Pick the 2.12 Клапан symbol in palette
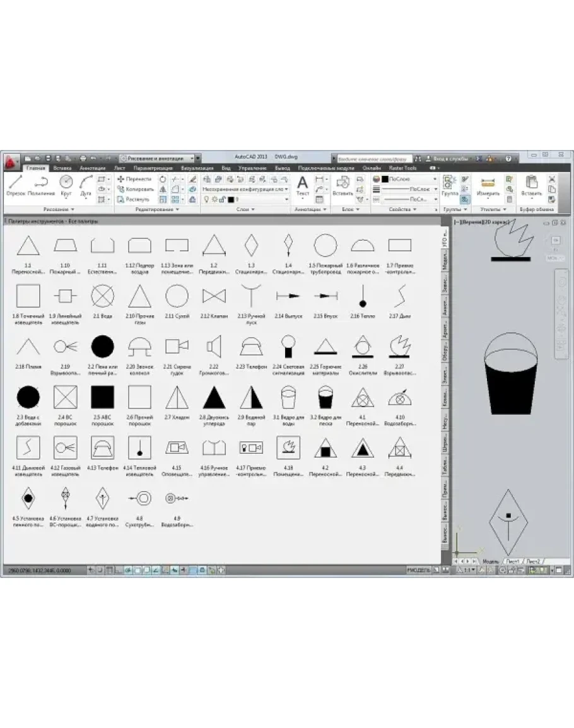The width and height of the screenshot is (574, 728). coord(214,296)
